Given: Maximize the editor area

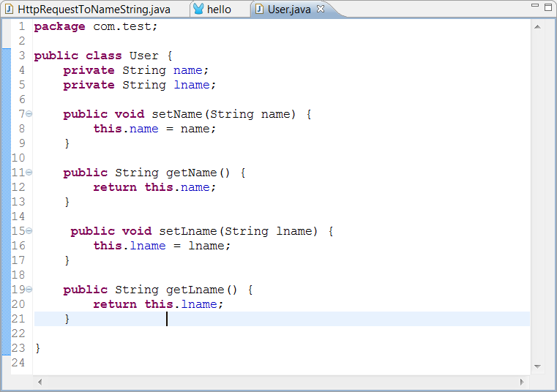Looking at the screenshot, I should [548, 7].
